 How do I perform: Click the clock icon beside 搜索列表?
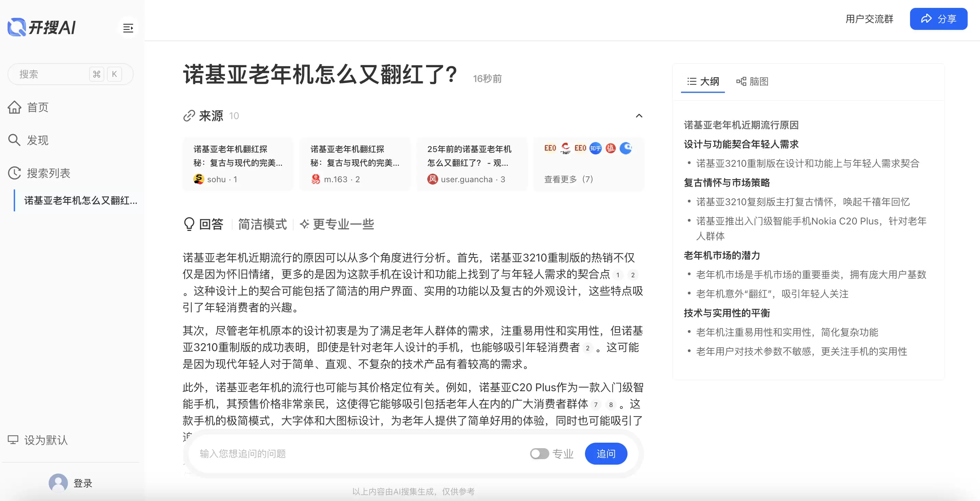14,173
